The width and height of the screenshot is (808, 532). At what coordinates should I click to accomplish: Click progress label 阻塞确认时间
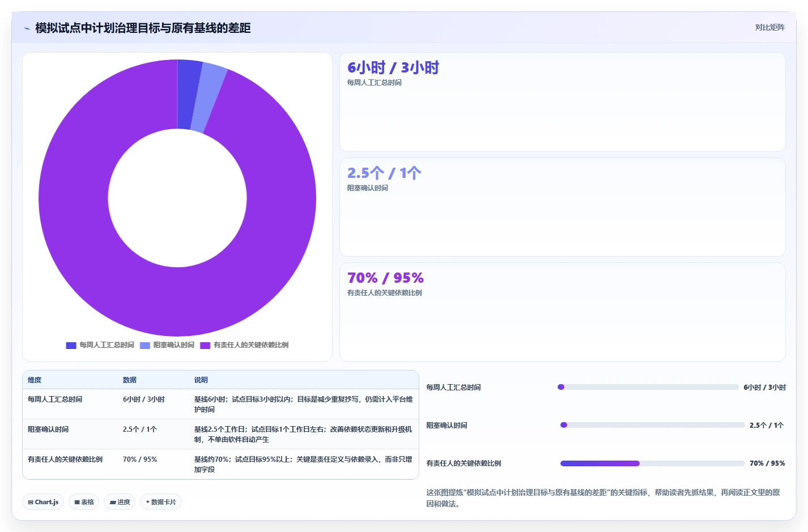447,425
